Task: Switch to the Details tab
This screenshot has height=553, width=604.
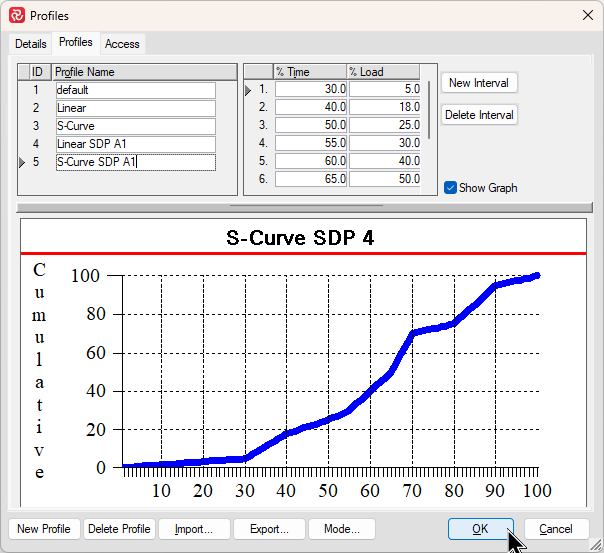Action: [x=31, y=44]
